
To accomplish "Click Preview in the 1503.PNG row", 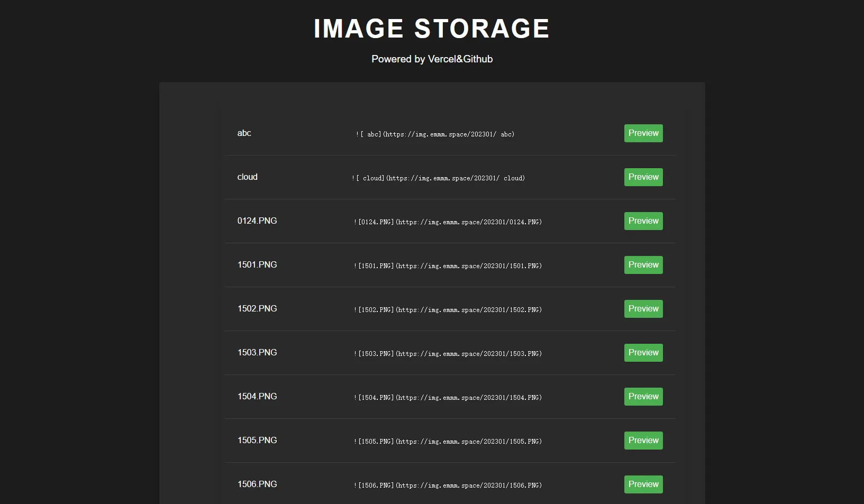I will click(643, 353).
